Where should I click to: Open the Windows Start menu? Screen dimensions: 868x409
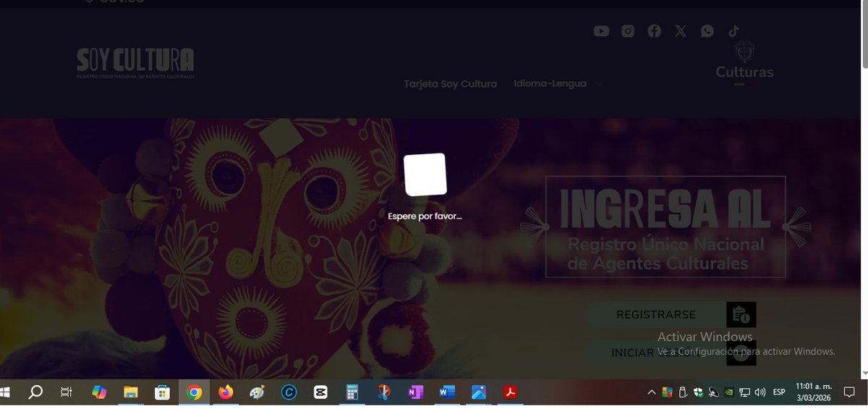pos(7,392)
